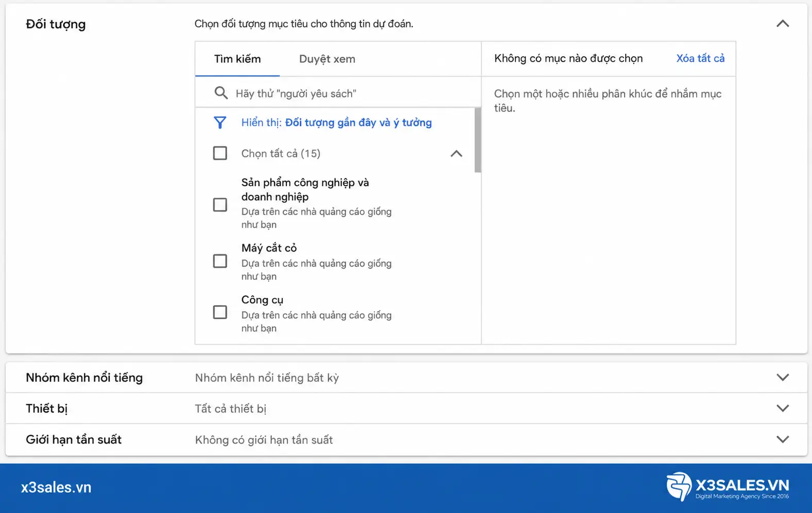This screenshot has width=812, height=513.
Task: Click the "Đối tượng" section heading
Action: [x=56, y=24]
